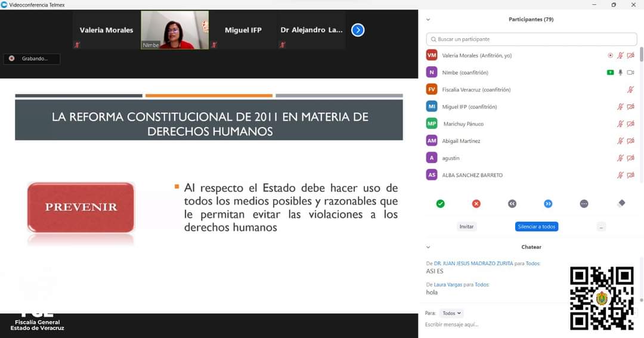
Task: Toggle Nimbe's microphone icon
Action: click(x=620, y=73)
